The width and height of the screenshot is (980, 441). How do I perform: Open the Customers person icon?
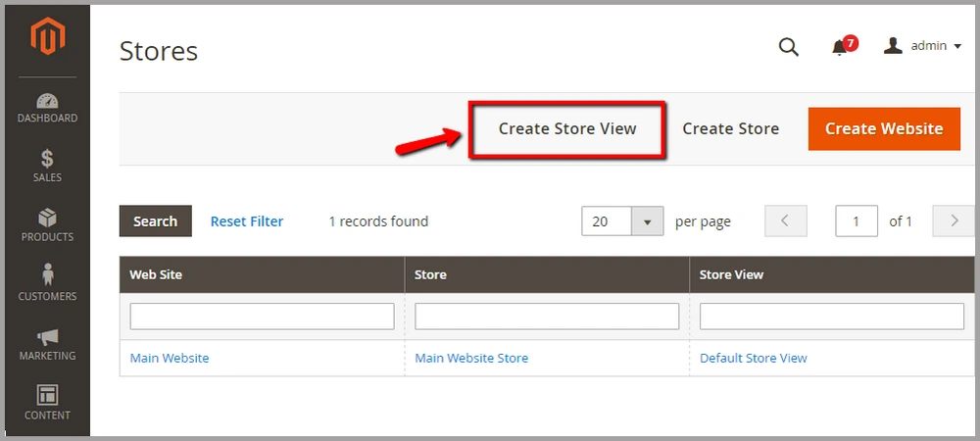(x=47, y=274)
